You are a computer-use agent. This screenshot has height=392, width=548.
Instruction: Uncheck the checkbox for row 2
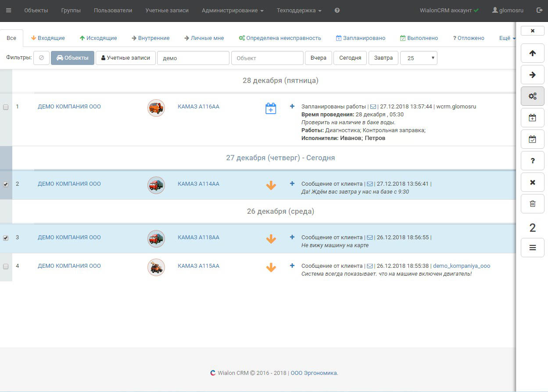(6, 184)
